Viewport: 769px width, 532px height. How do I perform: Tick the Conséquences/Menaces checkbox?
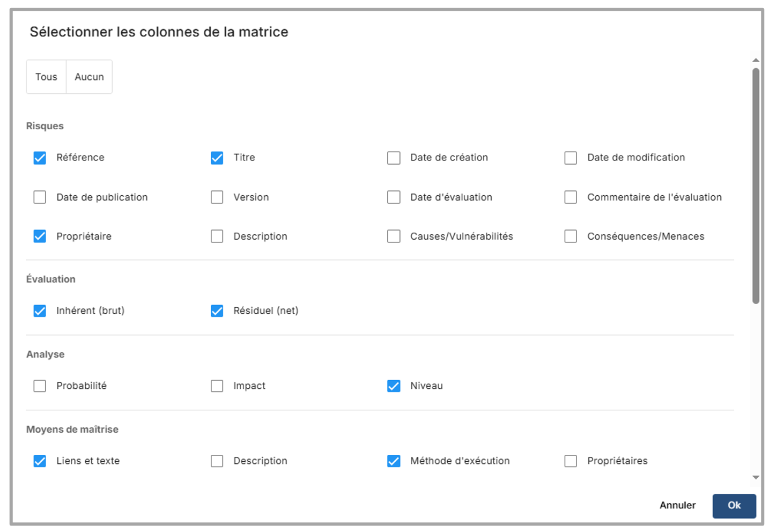click(571, 237)
